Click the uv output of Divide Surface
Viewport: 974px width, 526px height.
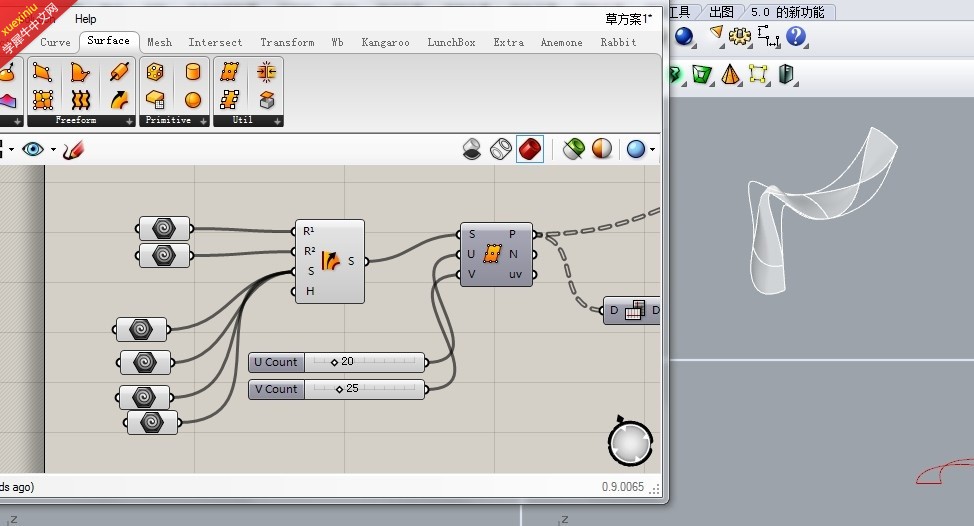[x=515, y=274]
